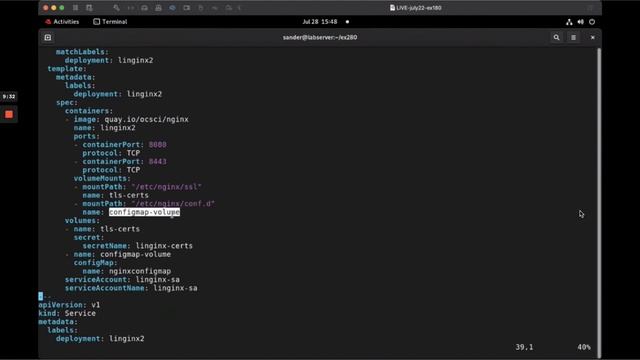Open the terminal search magnifier
Screen dimensions: 640x360
556,38
